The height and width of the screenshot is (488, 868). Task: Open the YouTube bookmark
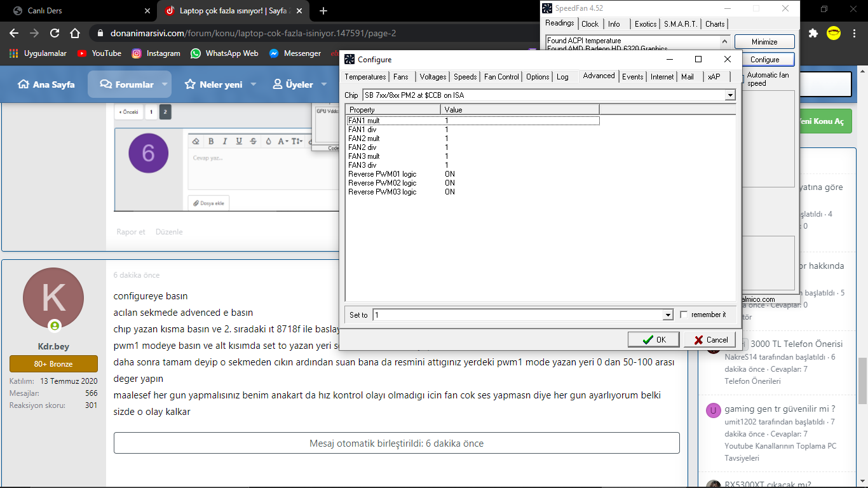point(99,53)
